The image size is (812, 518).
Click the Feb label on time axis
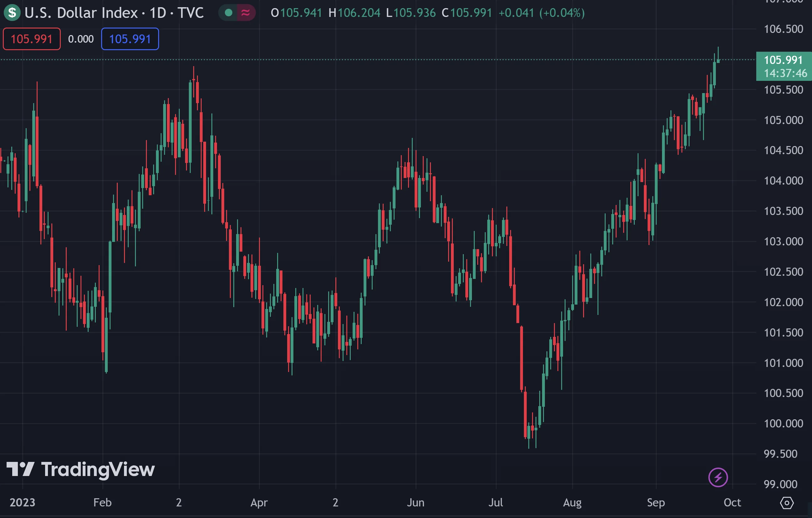[102, 502]
